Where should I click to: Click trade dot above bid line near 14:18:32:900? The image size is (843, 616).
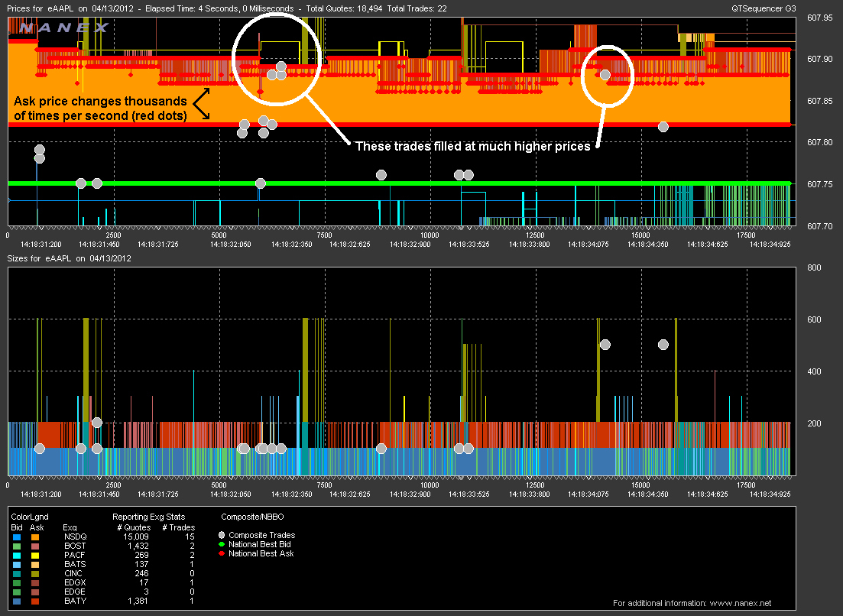381,175
